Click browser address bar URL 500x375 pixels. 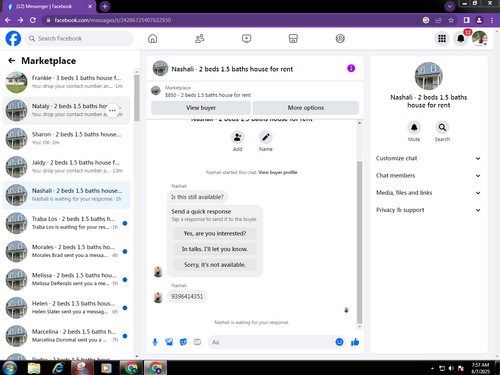(113, 20)
